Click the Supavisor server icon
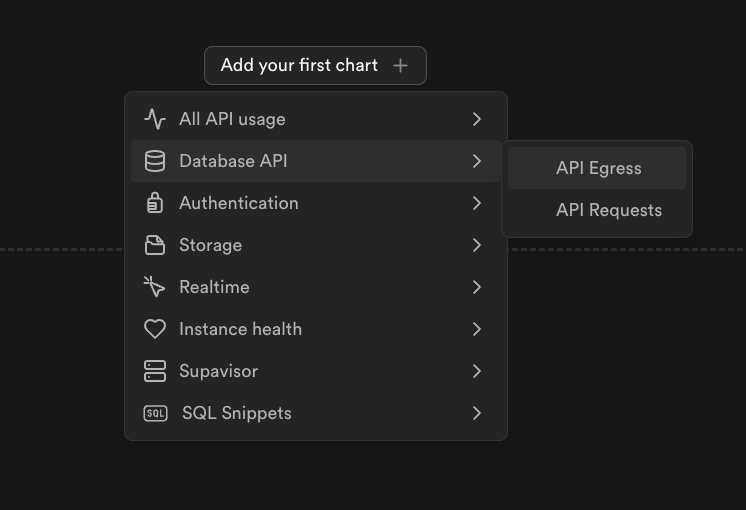 [155, 371]
